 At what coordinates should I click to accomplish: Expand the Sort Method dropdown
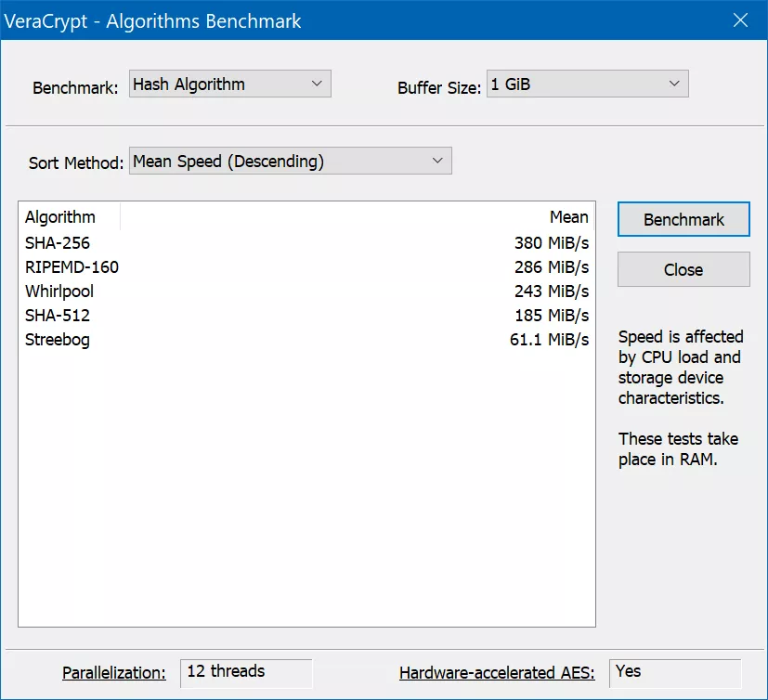290,161
